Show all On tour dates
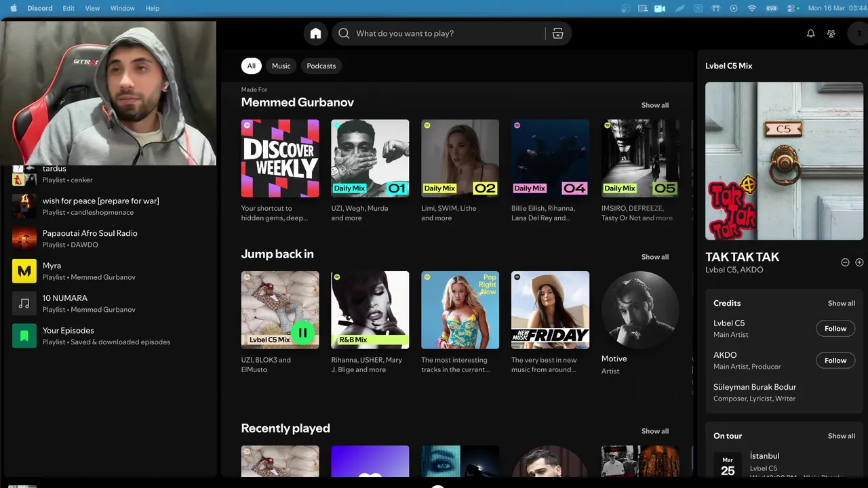 842,436
